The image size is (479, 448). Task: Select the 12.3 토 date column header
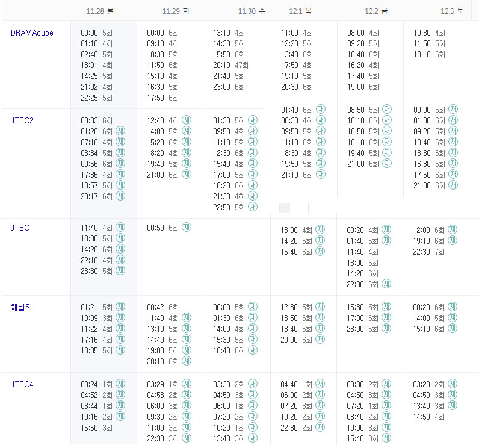point(452,11)
